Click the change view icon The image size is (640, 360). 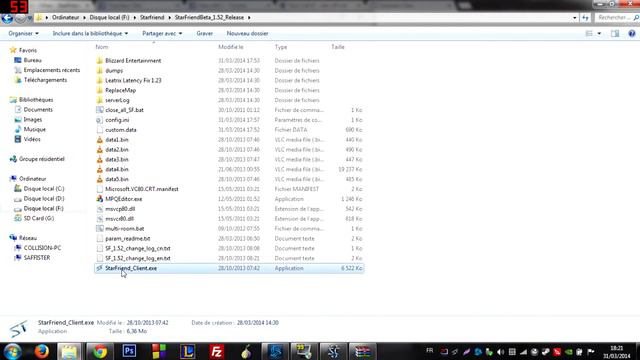[x=589, y=33]
